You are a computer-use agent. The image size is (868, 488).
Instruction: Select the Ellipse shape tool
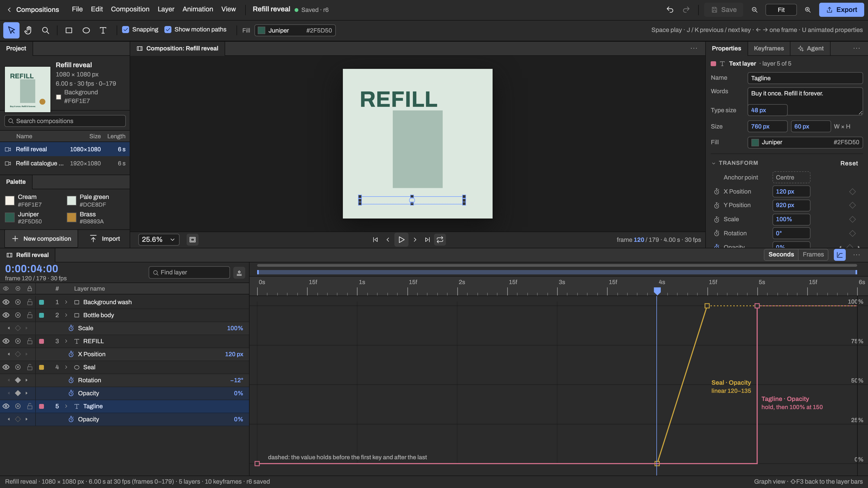(x=86, y=30)
